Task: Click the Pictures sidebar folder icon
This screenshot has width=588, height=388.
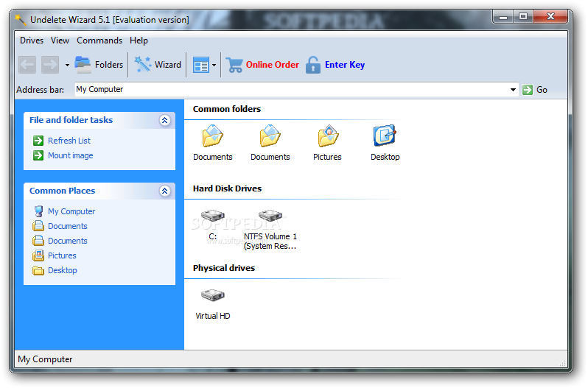Action: [38, 255]
